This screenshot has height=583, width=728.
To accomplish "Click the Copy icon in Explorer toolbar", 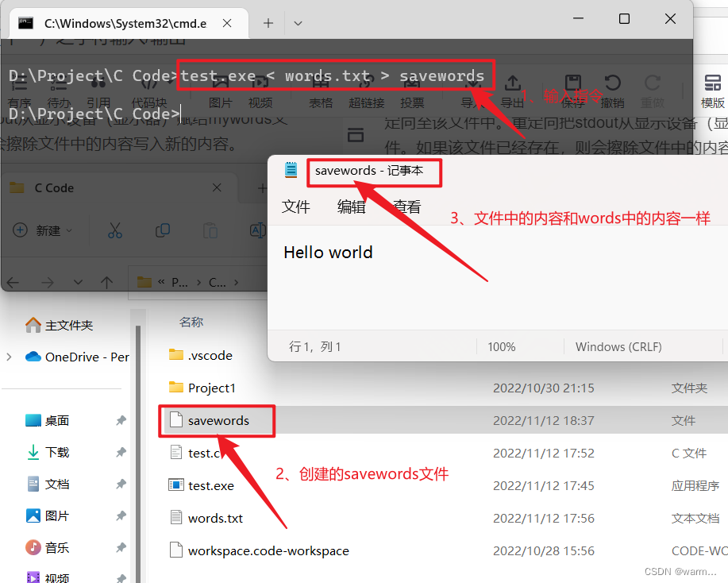I will point(163,230).
